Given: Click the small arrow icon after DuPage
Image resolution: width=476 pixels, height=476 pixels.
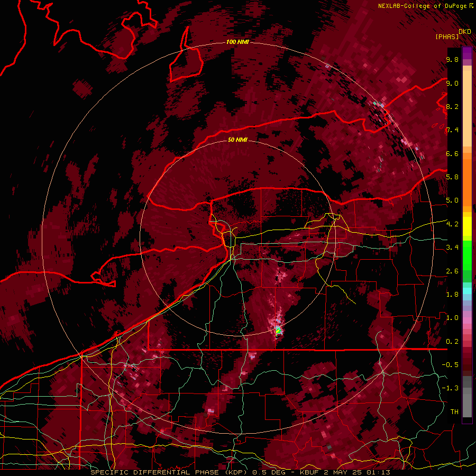Looking at the screenshot, I should 471,6.
